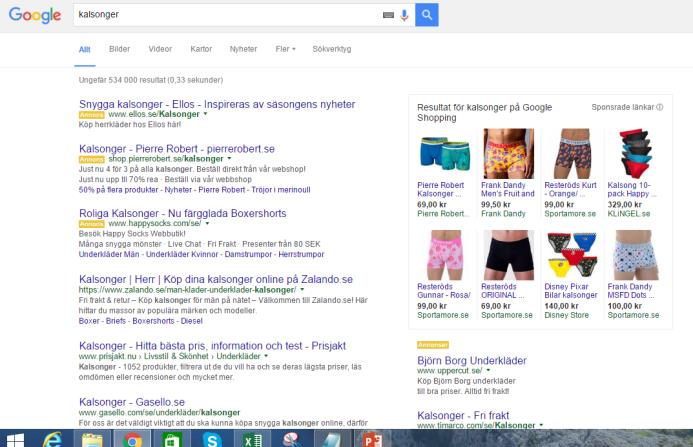Click the Google logo

tap(35, 15)
